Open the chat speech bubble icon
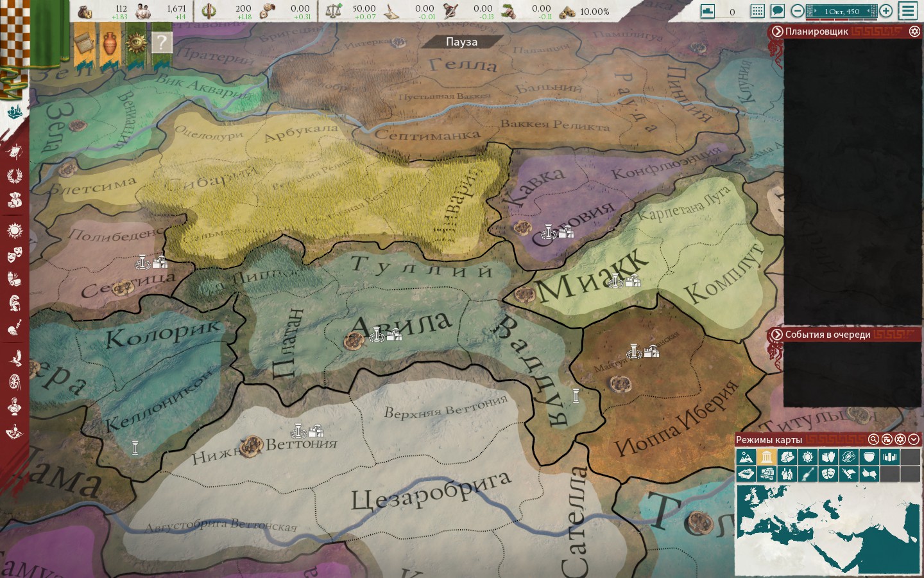Image resolution: width=924 pixels, height=578 pixels. coord(777,11)
